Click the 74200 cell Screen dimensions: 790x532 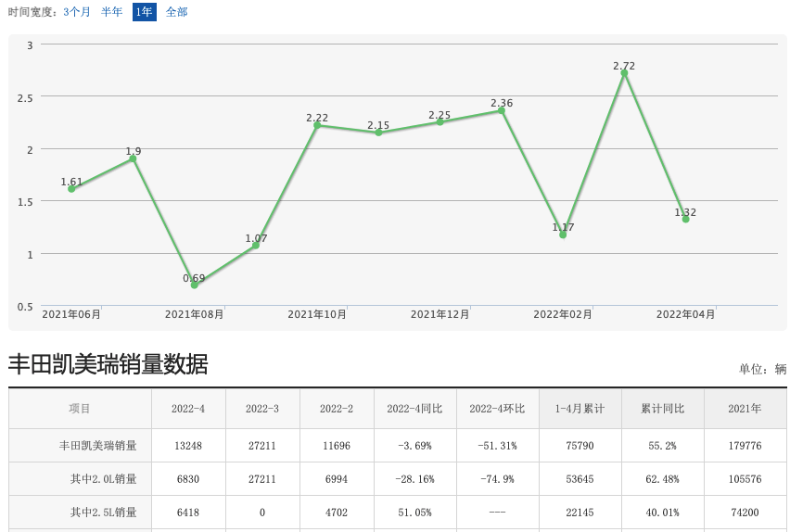click(x=745, y=513)
